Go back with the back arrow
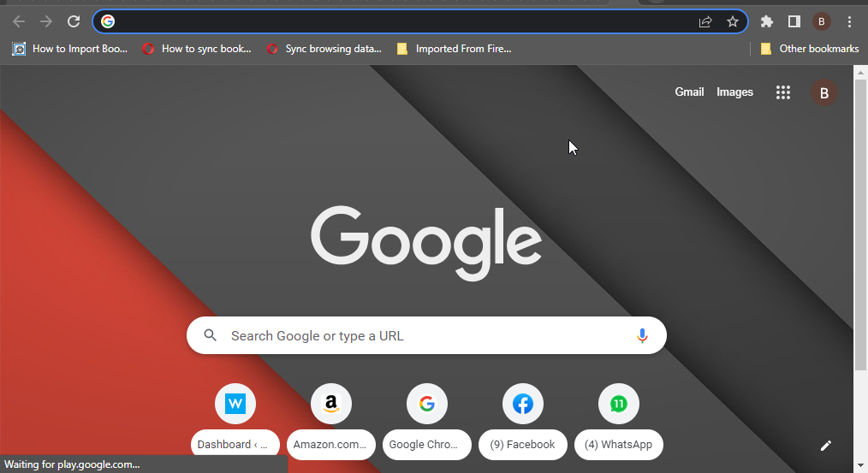The height and width of the screenshot is (473, 868). [19, 21]
